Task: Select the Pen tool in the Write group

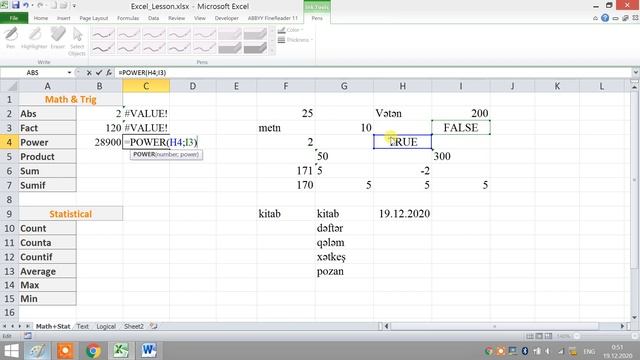Action: (x=11, y=38)
